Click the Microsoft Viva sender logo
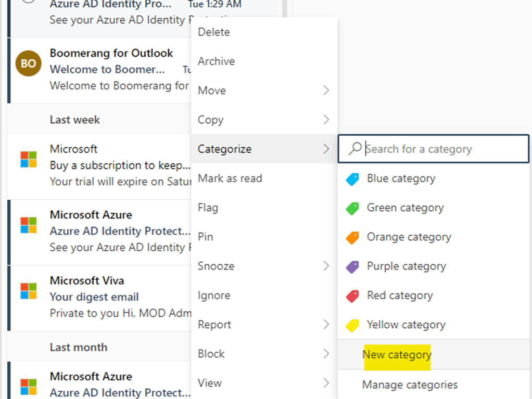Viewport: 532px width, 399px height. (x=29, y=291)
